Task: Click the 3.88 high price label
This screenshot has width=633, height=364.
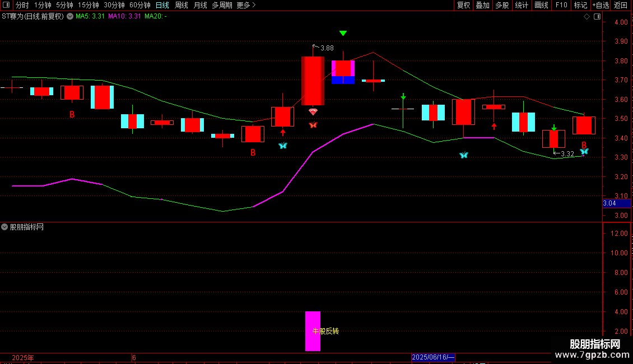Action: tap(327, 48)
